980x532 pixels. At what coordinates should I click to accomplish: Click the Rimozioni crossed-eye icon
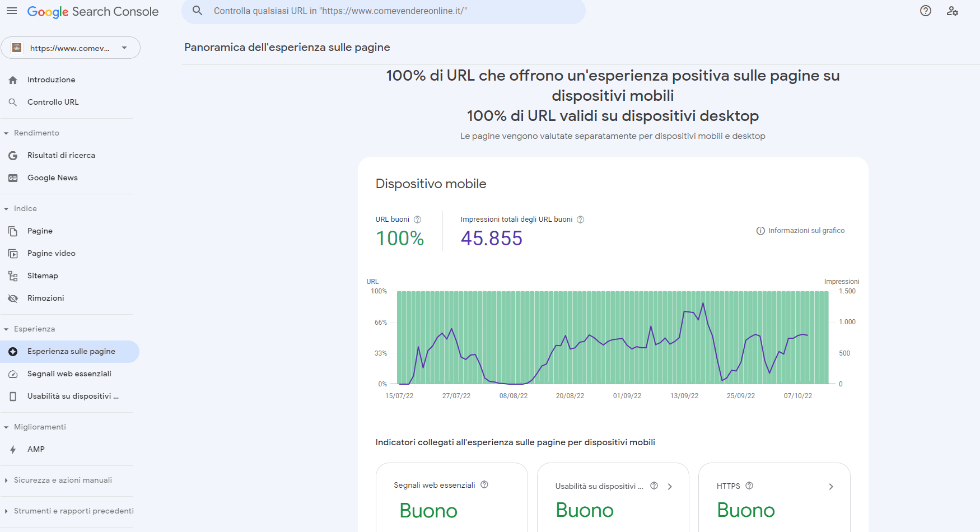[13, 298]
